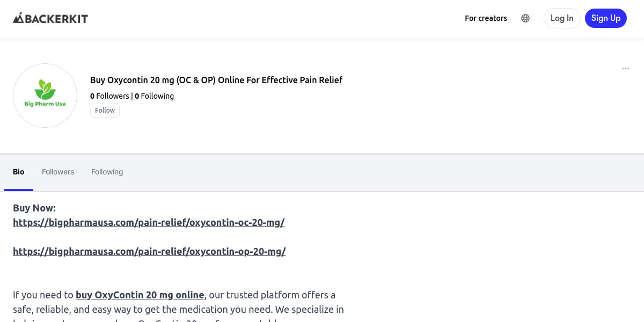This screenshot has height=322, width=644.
Task: Click the Sign Up button
Action: coord(606,18)
